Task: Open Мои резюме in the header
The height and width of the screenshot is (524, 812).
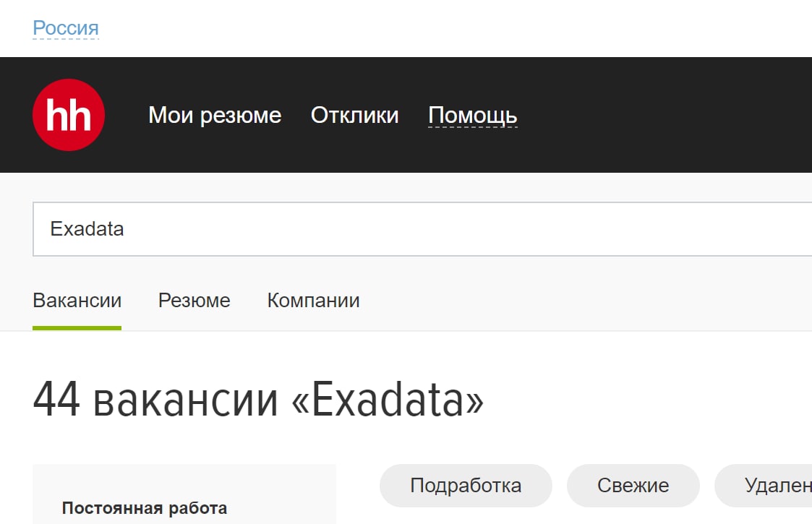Action: tap(215, 115)
